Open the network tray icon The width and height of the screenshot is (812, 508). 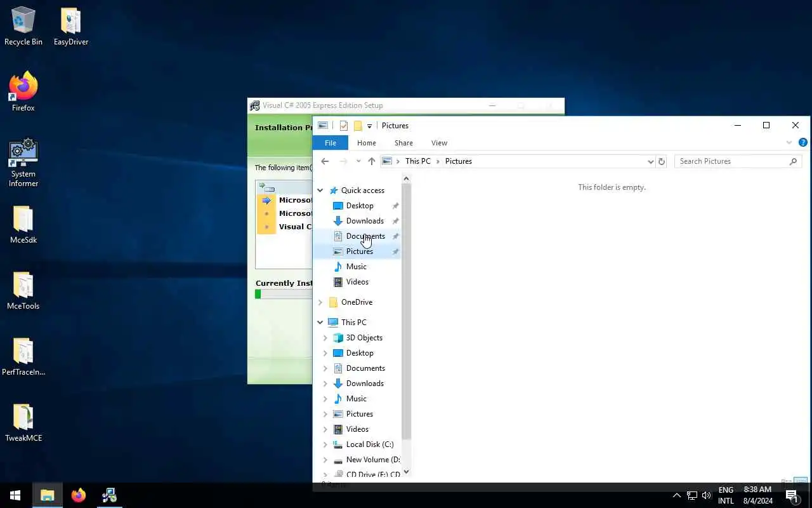pos(692,495)
